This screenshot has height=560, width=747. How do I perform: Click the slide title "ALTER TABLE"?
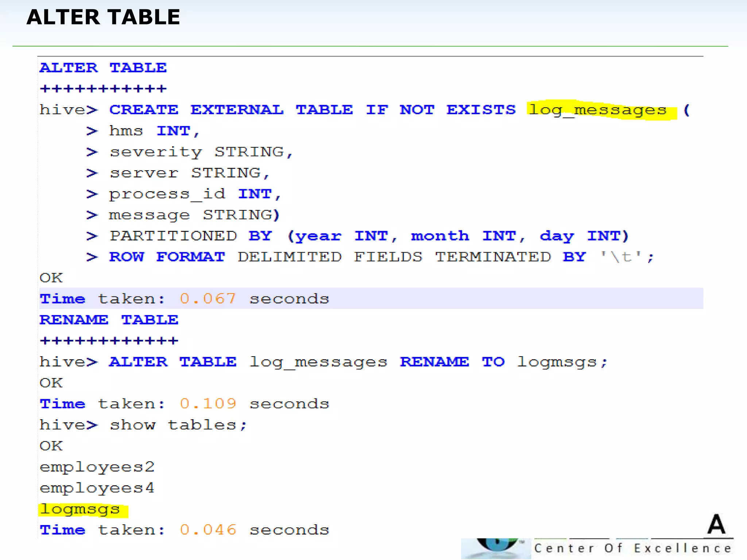pos(103,17)
